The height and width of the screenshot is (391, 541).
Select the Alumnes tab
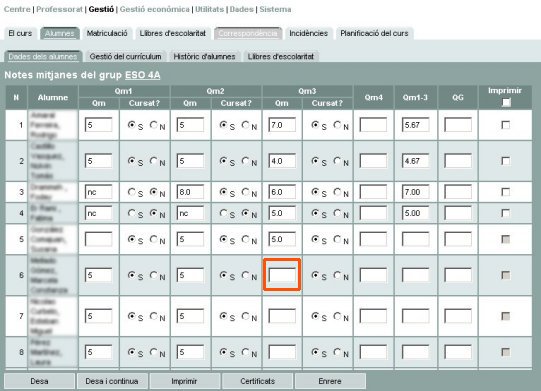[60, 33]
